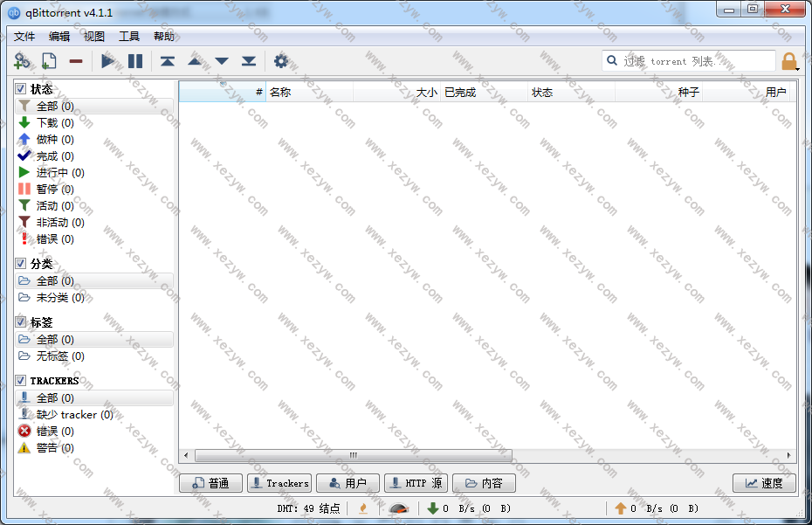This screenshot has width=812, height=525.
Task: Move torrent to bottom of queue
Action: [249, 61]
